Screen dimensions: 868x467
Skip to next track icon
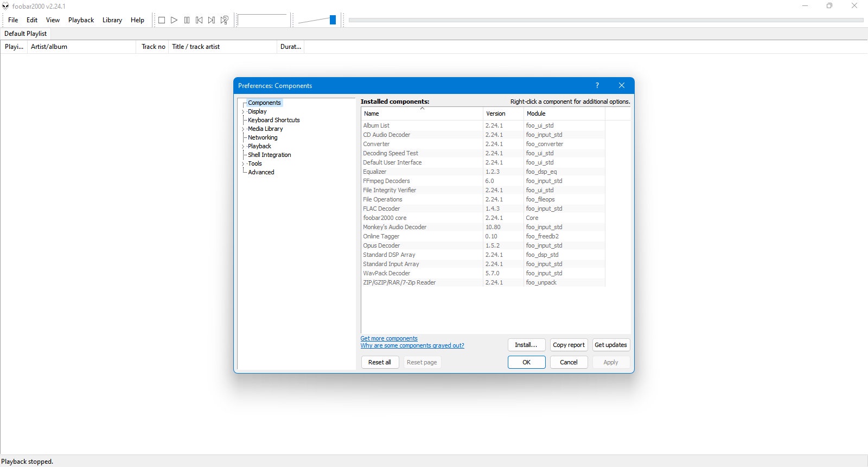[x=212, y=20]
